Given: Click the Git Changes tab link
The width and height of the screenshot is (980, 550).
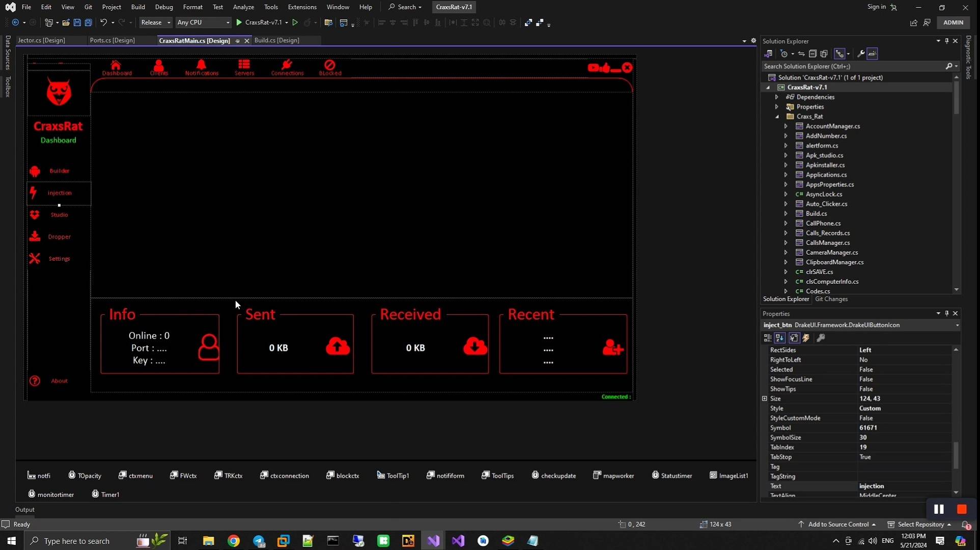Looking at the screenshot, I should (x=831, y=299).
